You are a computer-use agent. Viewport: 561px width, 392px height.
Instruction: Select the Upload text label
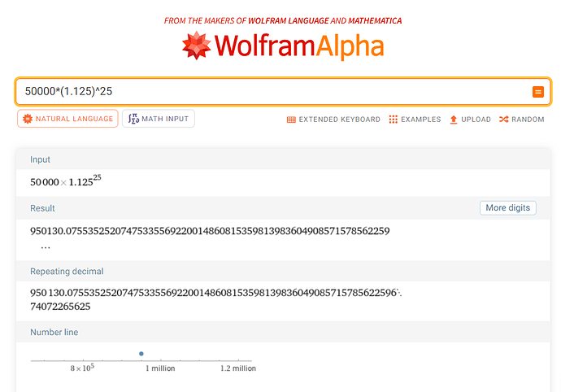(x=476, y=120)
